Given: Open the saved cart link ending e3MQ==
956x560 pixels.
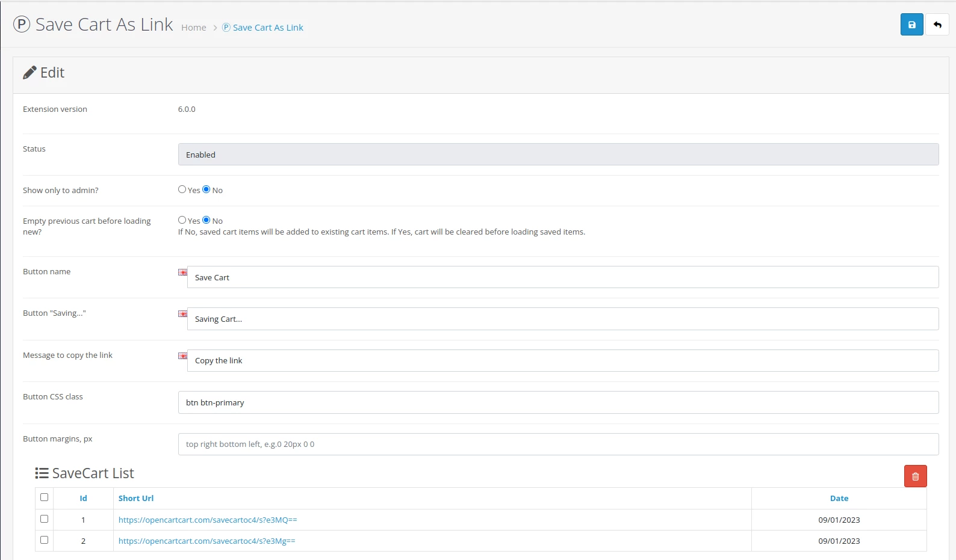Looking at the screenshot, I should 208,520.
